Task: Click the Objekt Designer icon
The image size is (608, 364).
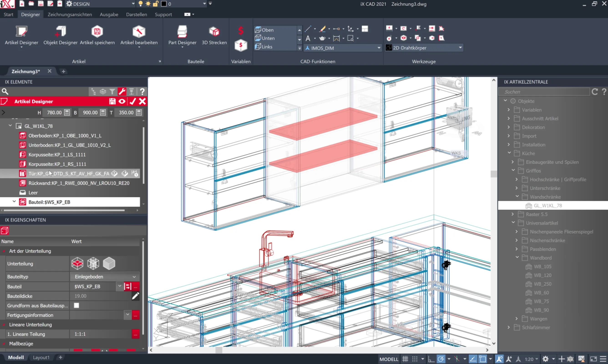Action: (x=60, y=32)
